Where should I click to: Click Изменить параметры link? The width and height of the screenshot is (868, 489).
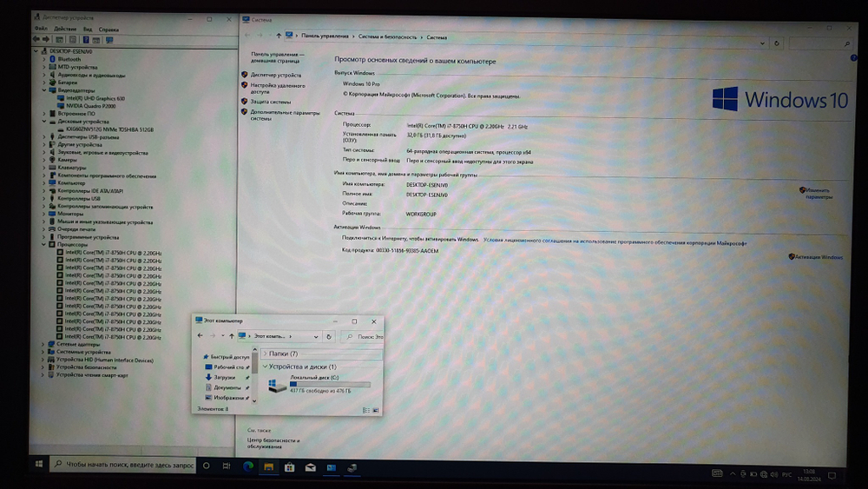click(x=819, y=194)
